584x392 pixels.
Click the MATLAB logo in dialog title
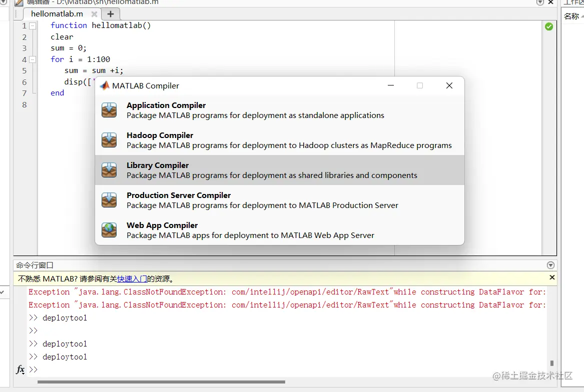tap(105, 85)
